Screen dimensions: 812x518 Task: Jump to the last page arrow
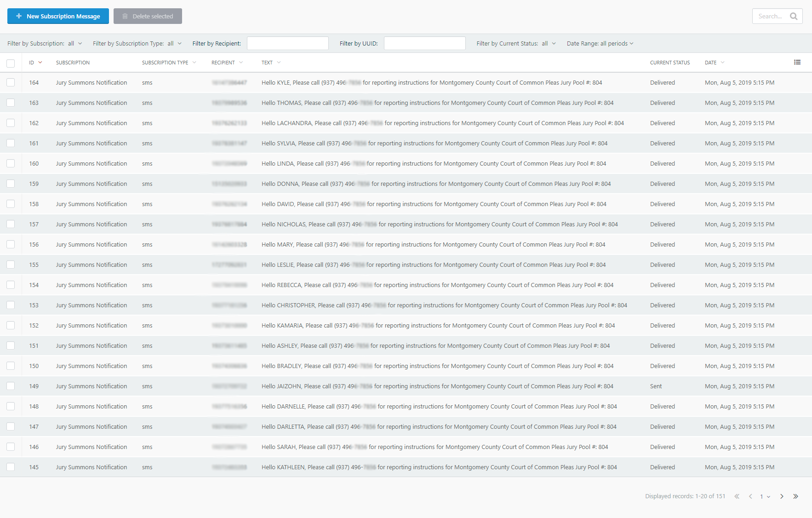pyautogui.click(x=795, y=496)
